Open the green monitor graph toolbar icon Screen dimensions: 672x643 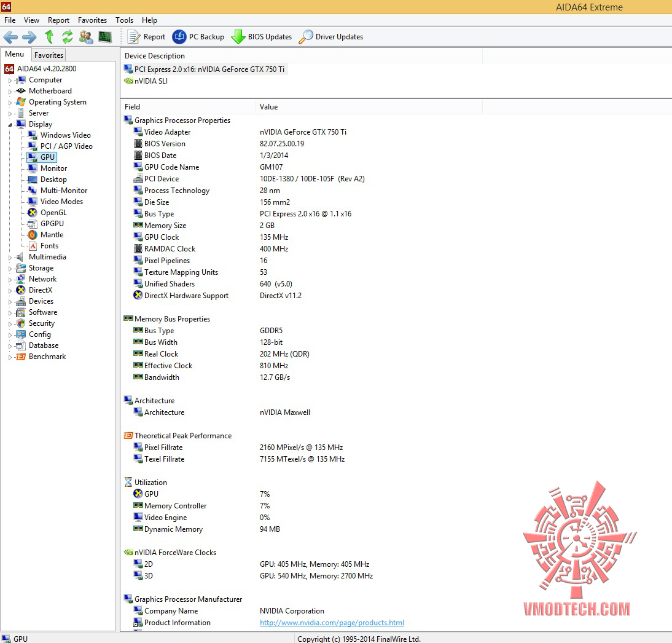[x=105, y=37]
